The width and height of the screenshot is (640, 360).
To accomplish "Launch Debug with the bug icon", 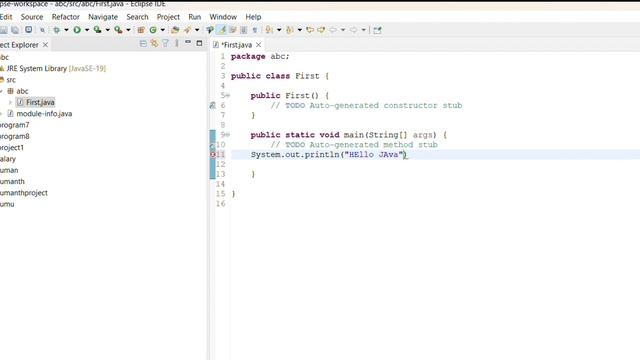I will coord(57,30).
